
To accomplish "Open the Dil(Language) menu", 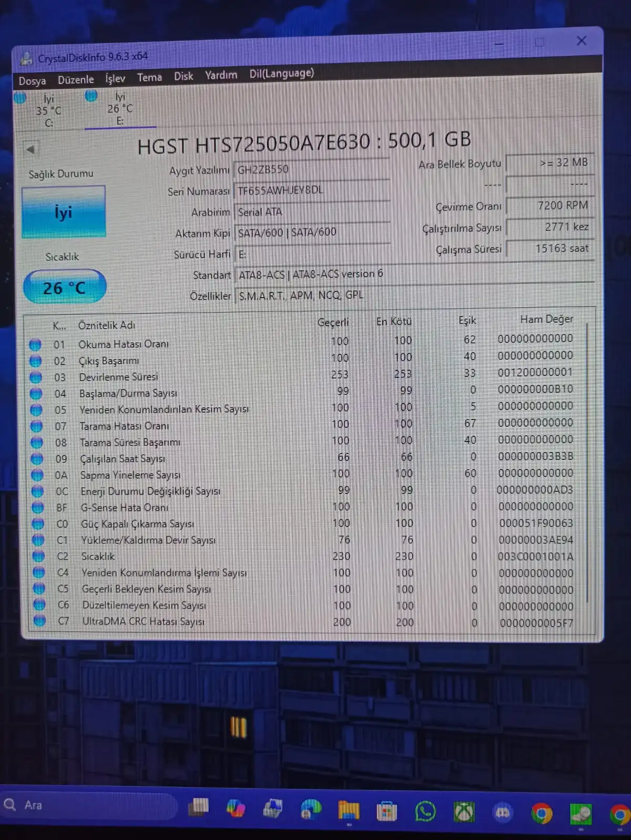I will (282, 73).
